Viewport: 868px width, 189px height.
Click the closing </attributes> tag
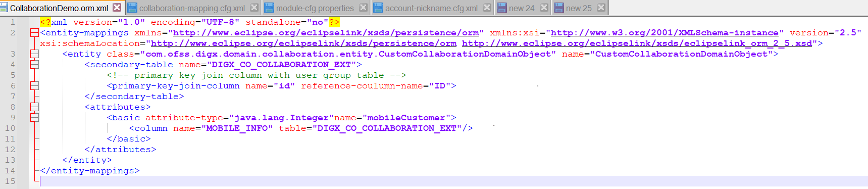120,150
